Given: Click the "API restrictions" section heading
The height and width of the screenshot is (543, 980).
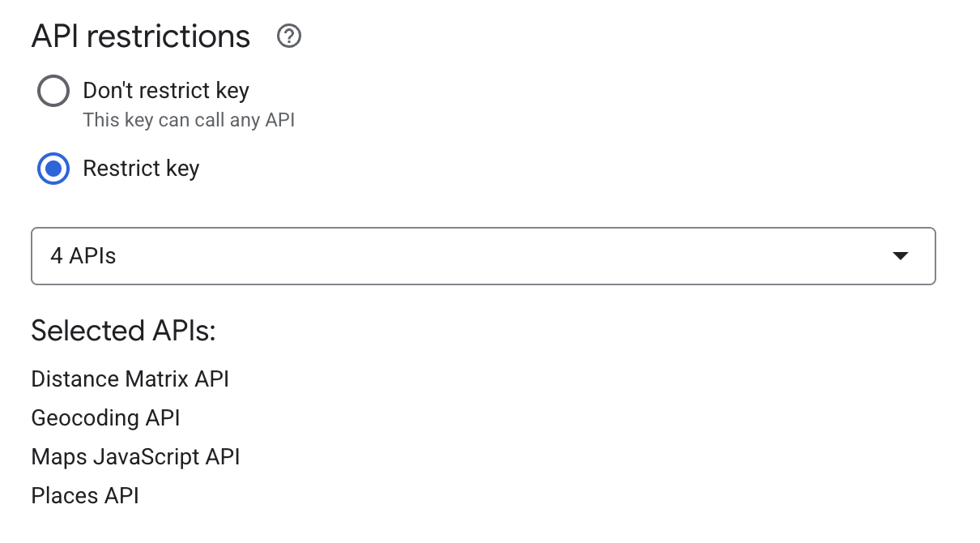Looking at the screenshot, I should pos(141,36).
